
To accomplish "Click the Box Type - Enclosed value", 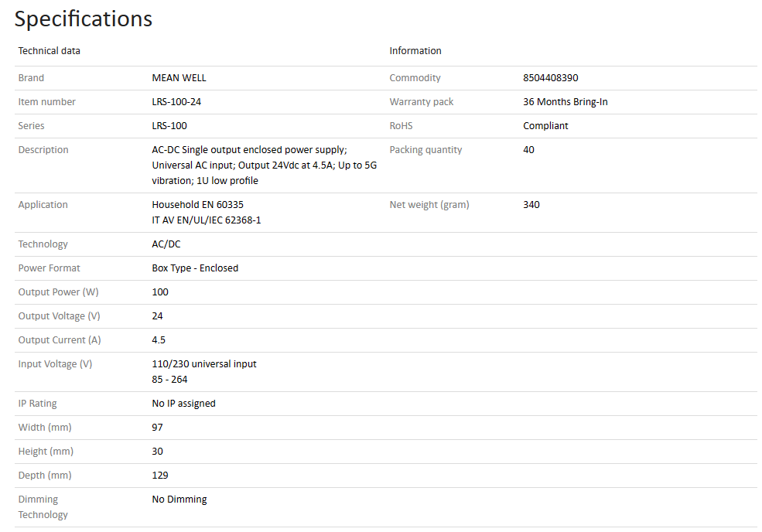I will point(195,268).
